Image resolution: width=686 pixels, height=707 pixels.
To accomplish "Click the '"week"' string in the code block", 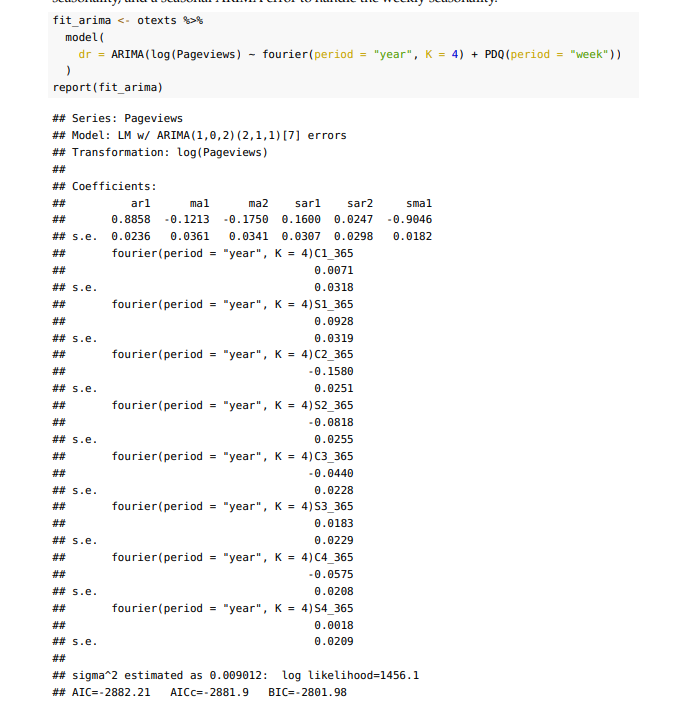I will (x=589, y=55).
